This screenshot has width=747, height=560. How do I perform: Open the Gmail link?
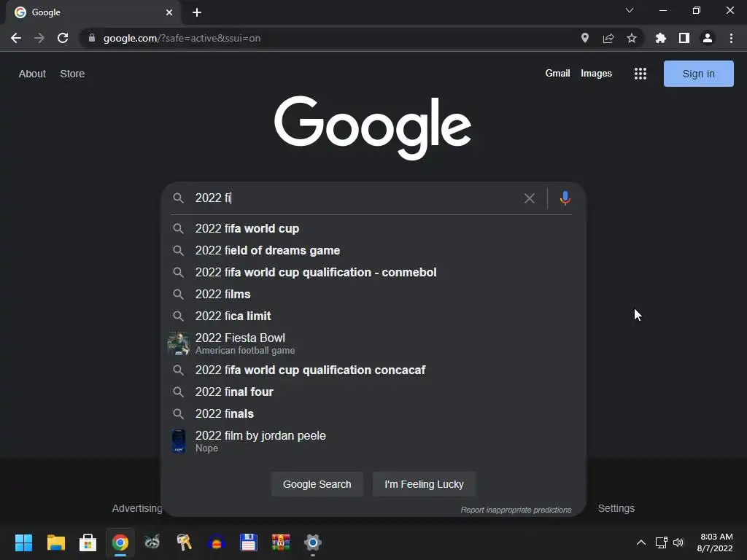(x=558, y=74)
